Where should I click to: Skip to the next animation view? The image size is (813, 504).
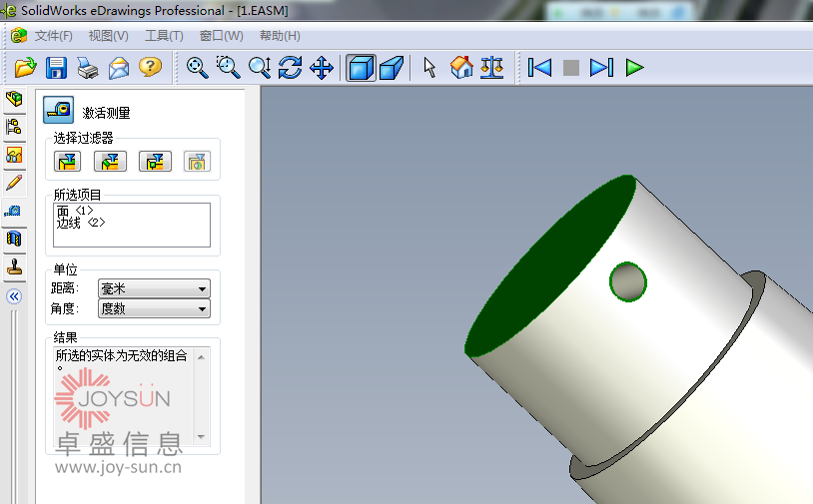coord(601,67)
